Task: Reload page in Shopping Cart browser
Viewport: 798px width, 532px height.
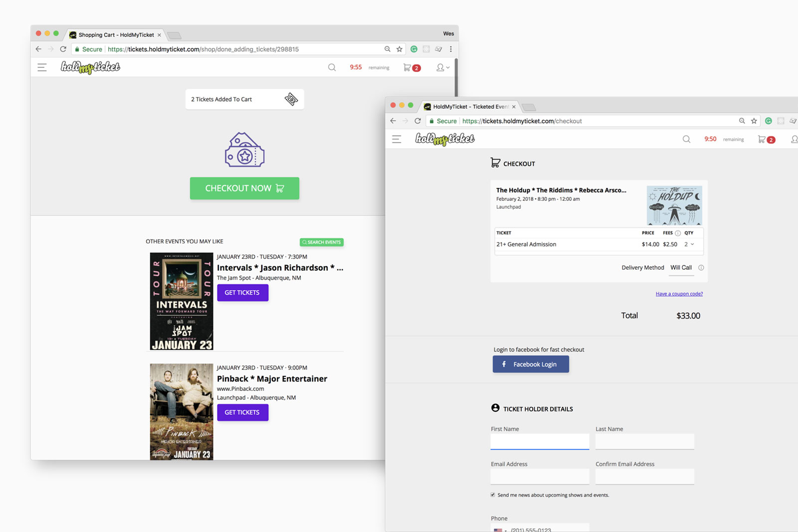Action: [63, 49]
